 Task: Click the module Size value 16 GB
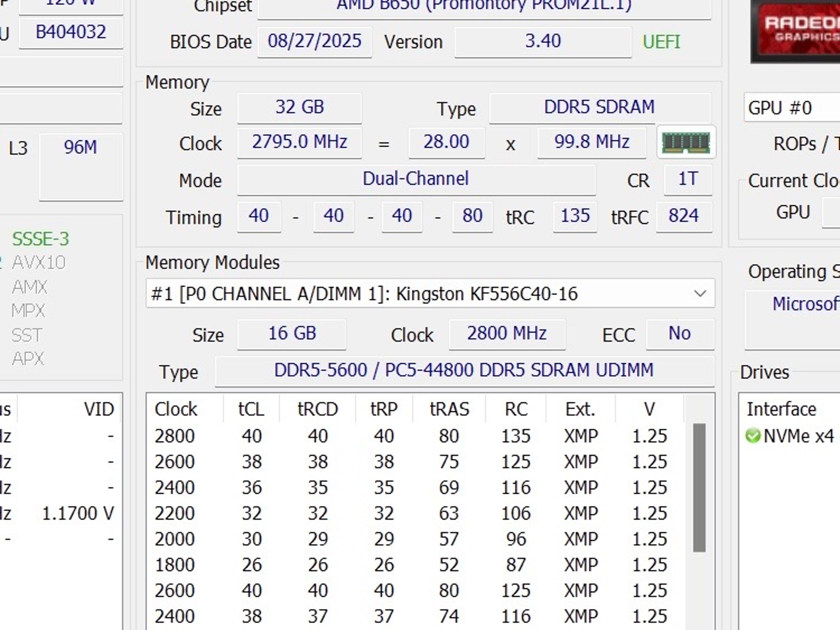click(x=292, y=334)
